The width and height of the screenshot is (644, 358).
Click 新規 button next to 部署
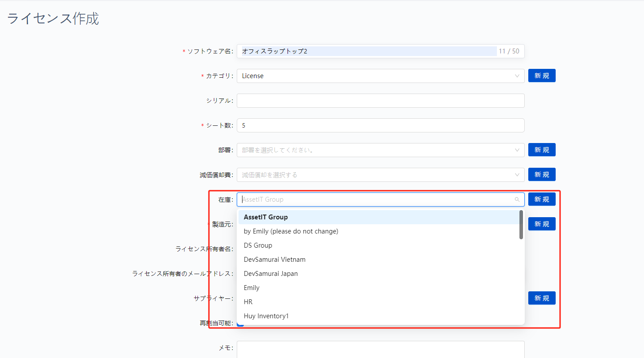[542, 150]
